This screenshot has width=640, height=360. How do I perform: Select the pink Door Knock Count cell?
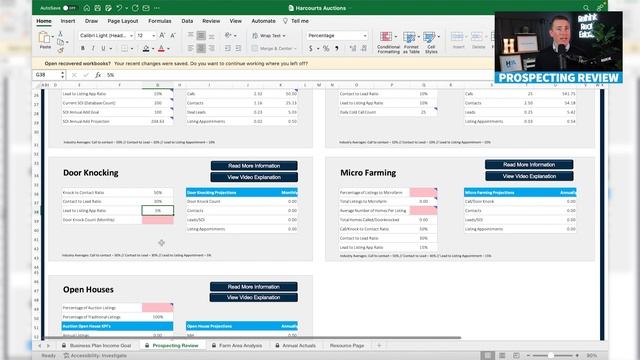158,220
